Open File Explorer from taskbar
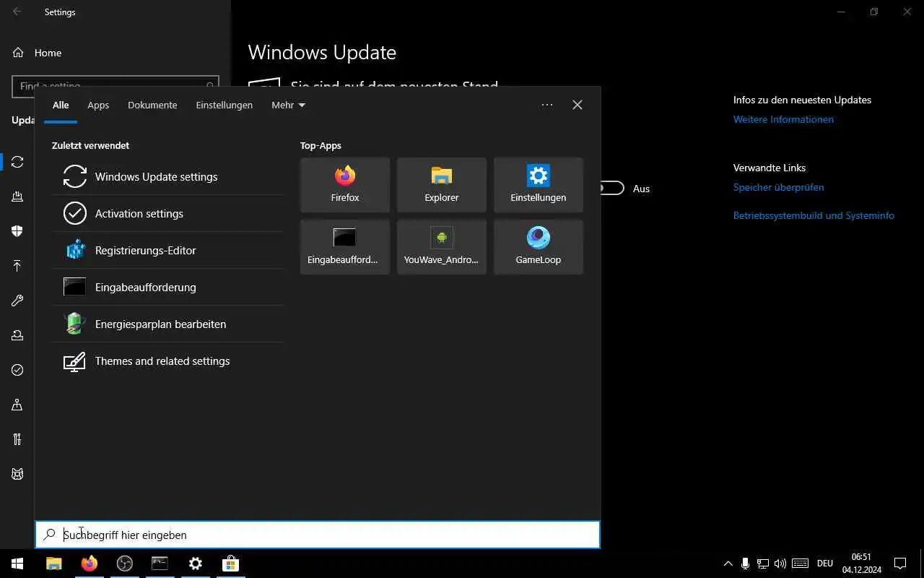924x578 pixels. click(x=54, y=564)
